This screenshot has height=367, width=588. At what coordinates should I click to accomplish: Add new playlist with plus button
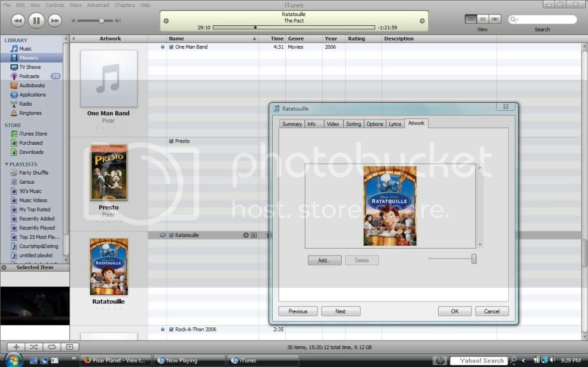click(x=16, y=347)
